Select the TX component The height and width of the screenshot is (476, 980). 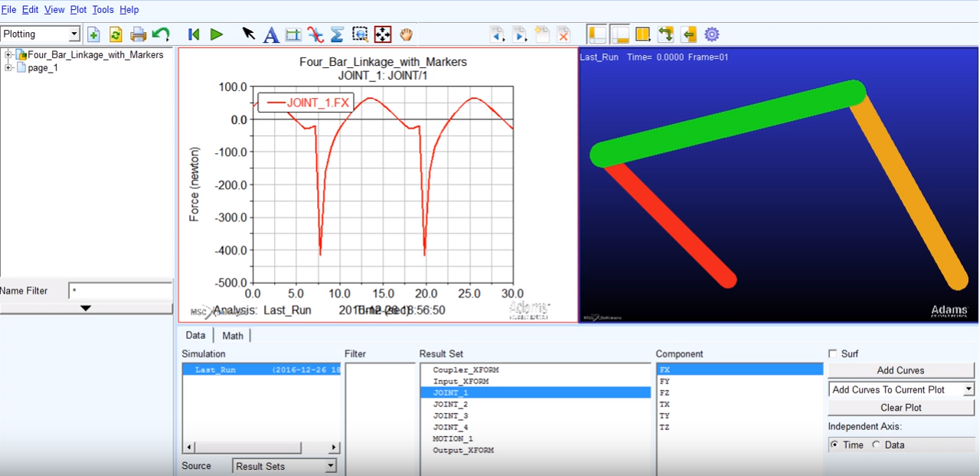coord(665,403)
